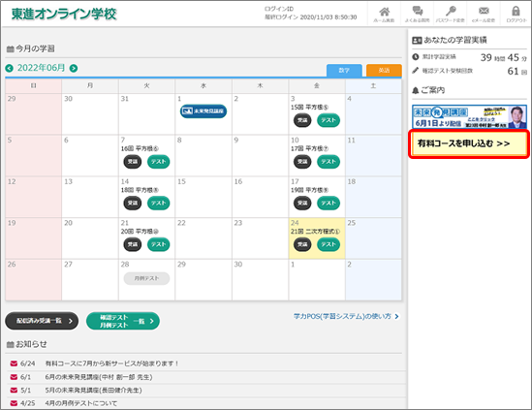Click mail icon beside 6/24 notice

pos(14,363)
